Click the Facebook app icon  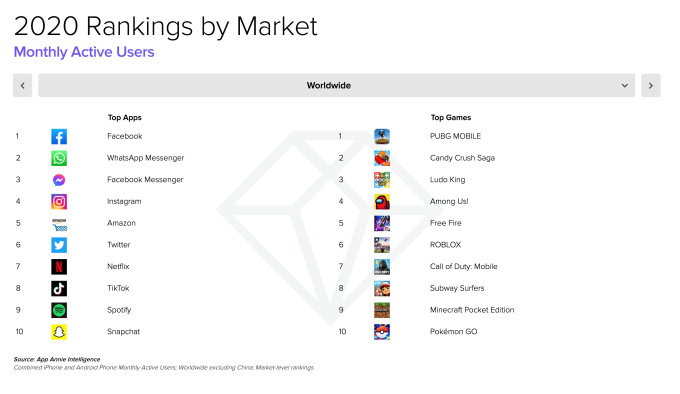[x=59, y=137]
